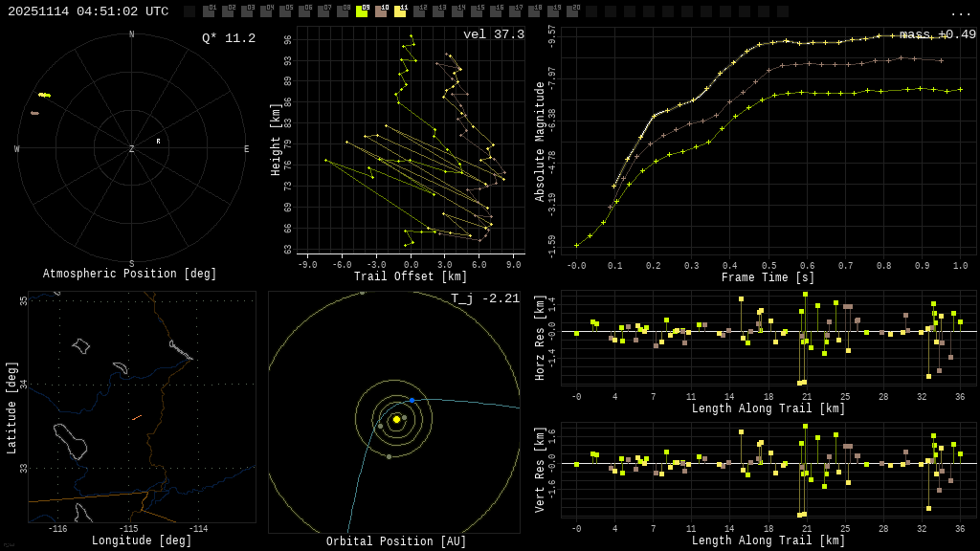
Task: Click the brown meteor track on sky plot
Action: coord(34,113)
